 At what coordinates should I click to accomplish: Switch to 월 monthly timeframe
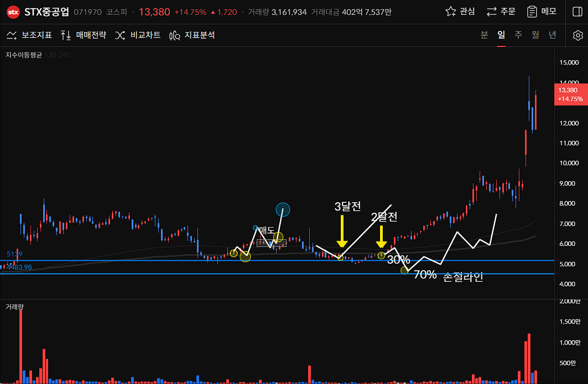coord(535,35)
